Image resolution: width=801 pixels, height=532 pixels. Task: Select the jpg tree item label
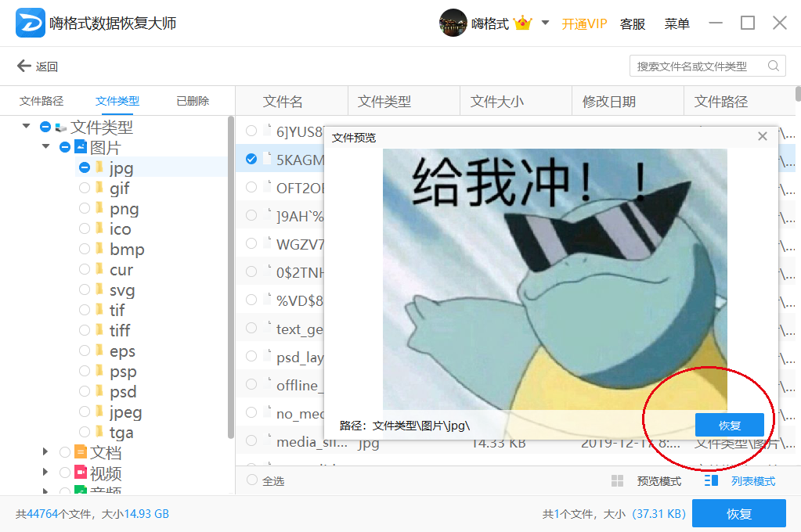coord(121,168)
